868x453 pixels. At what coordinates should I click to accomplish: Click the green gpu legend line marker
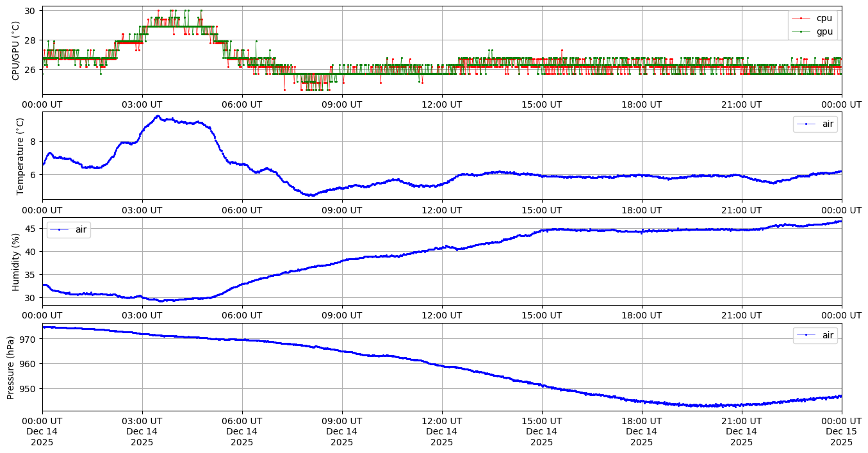click(803, 31)
